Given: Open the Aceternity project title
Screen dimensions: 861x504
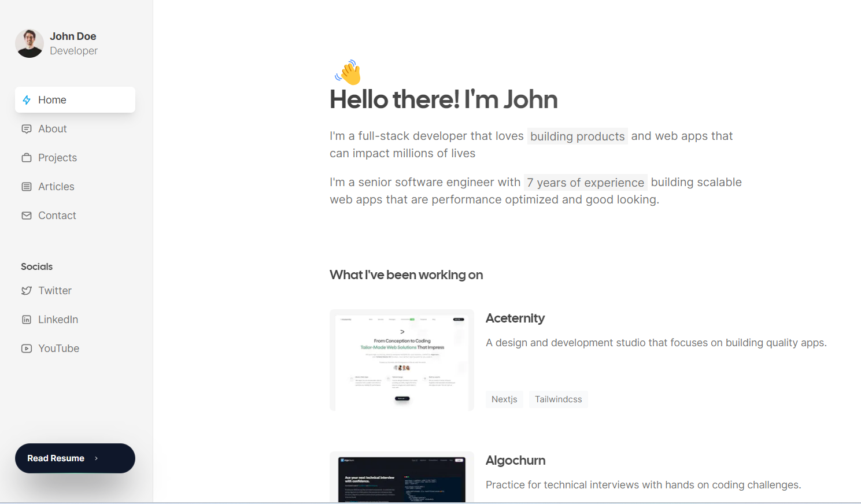Looking at the screenshot, I should point(515,318).
